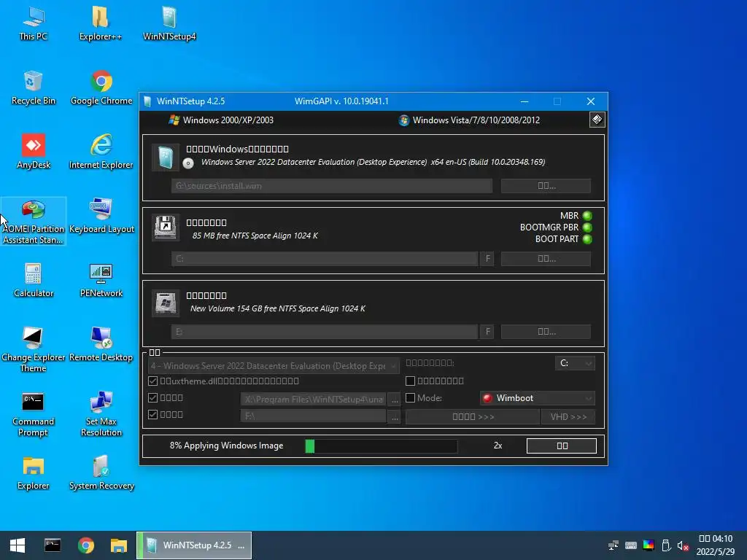
Task: Expand the Windows Server 2022 edition dropdown
Action: [274, 366]
